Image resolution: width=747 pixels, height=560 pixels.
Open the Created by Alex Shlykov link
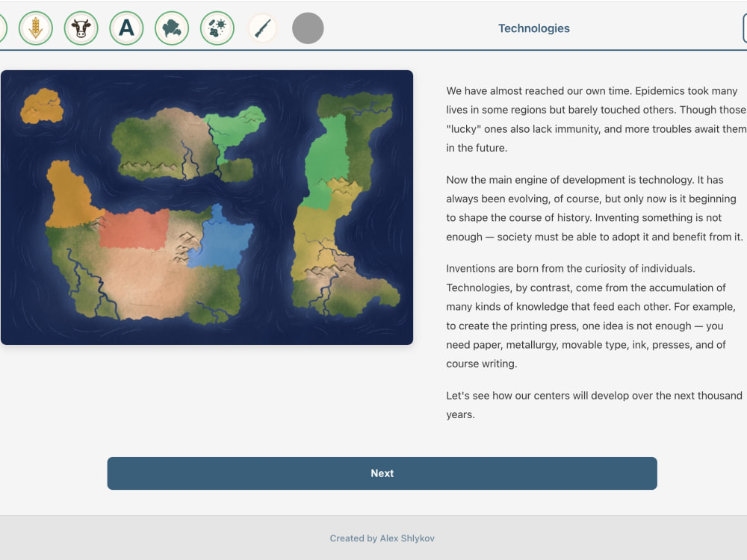[382, 538]
